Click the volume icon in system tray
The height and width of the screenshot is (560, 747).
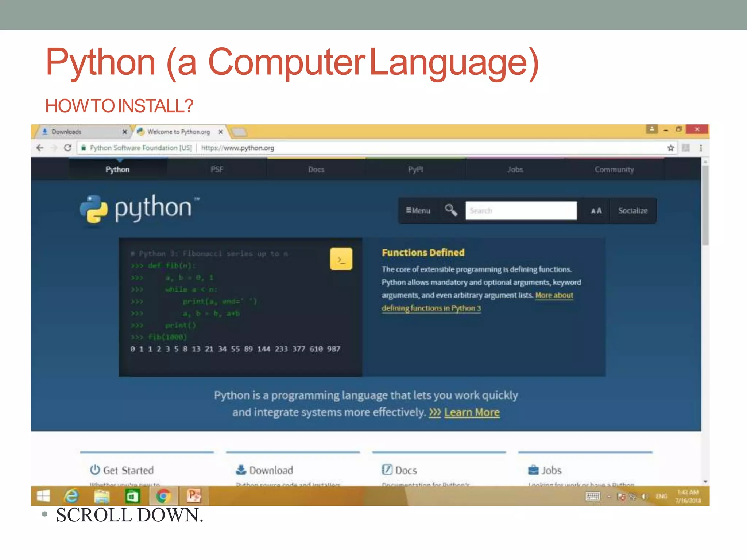645,497
